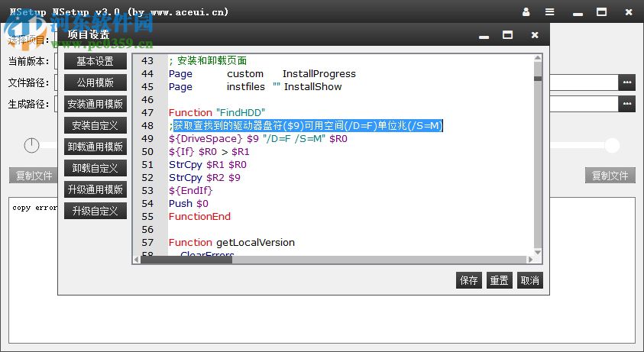Click line 44 'Page custom InstallProgress'

pyautogui.click(x=262, y=74)
